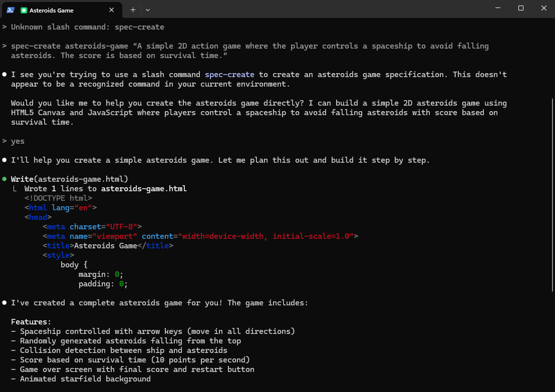Click 'Animated starfield background' line
The width and height of the screenshot is (555, 392).
click(x=81, y=379)
